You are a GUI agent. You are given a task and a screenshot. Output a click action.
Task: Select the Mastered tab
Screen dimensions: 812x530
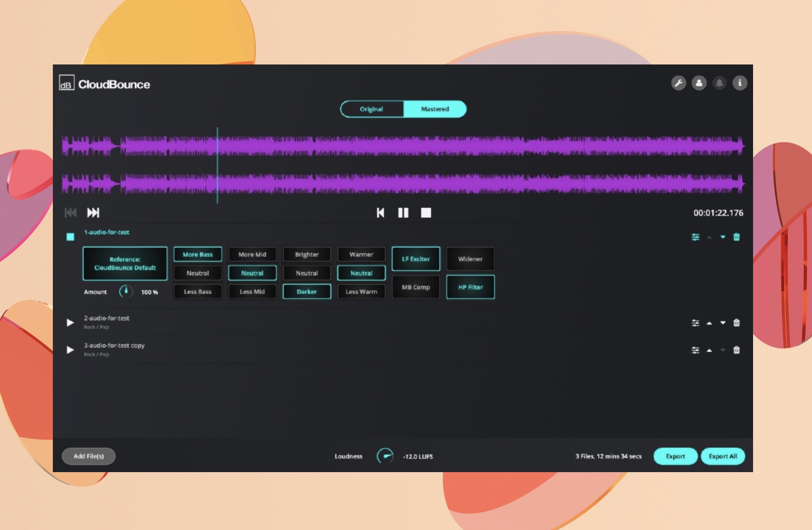(435, 109)
